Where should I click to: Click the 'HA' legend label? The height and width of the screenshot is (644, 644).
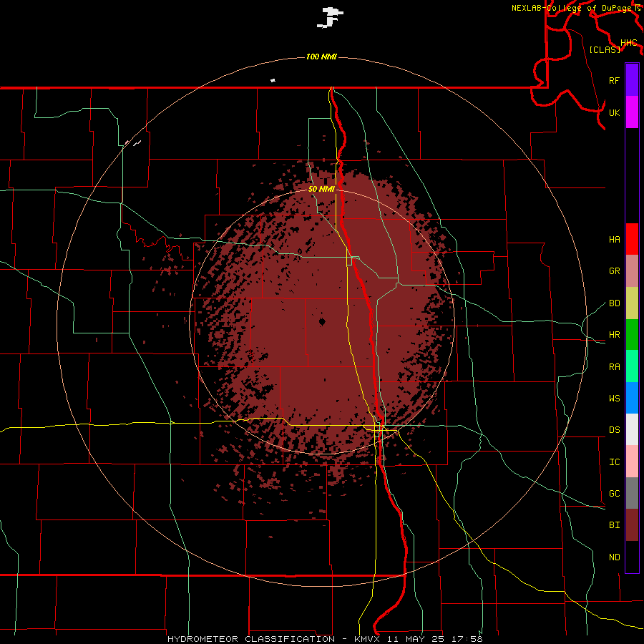pos(614,239)
